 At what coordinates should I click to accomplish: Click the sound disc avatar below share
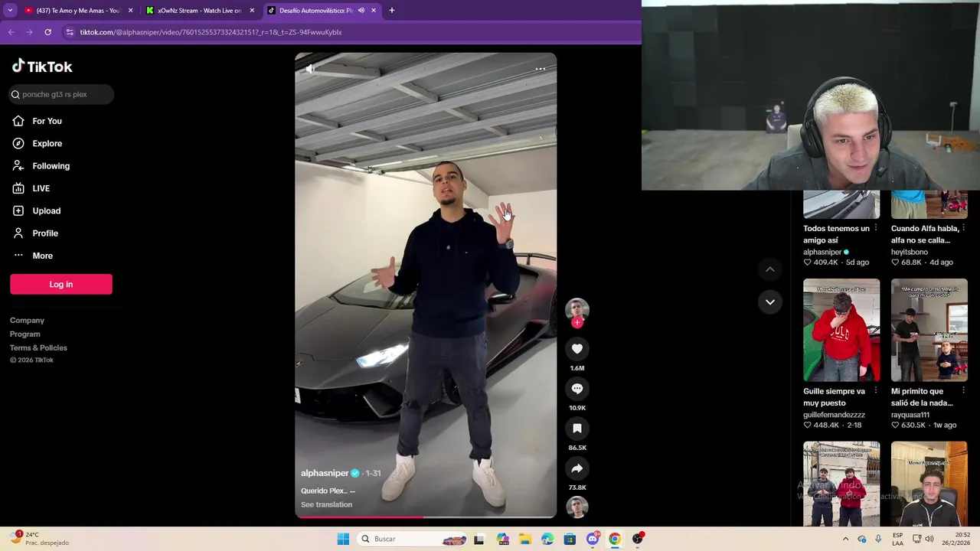[577, 507]
